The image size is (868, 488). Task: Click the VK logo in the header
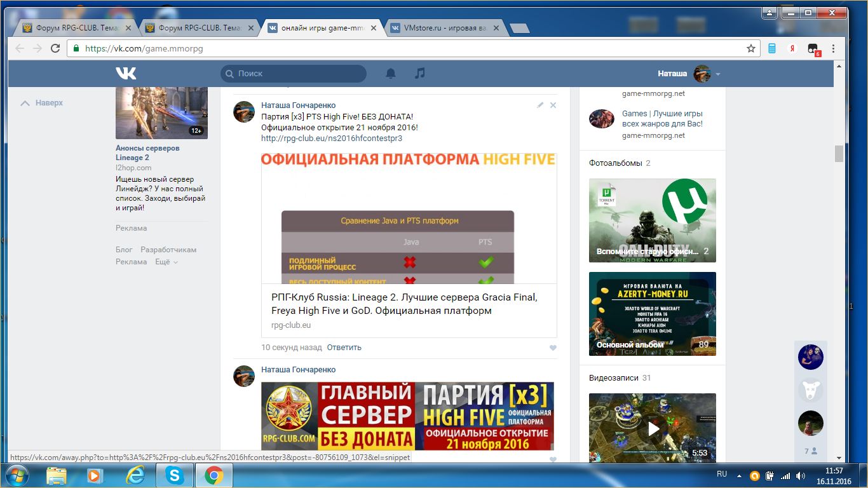coord(126,73)
